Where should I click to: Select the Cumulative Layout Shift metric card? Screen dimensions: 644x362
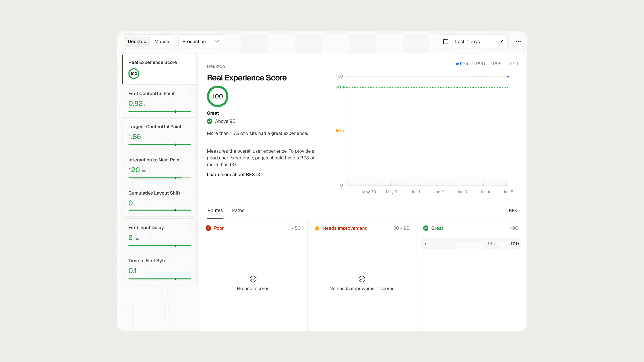pos(159,200)
